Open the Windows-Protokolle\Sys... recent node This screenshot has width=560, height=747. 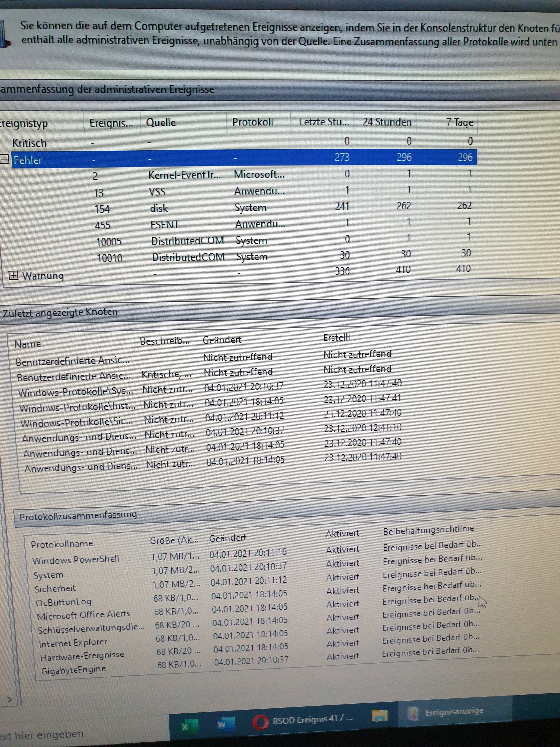click(x=75, y=392)
